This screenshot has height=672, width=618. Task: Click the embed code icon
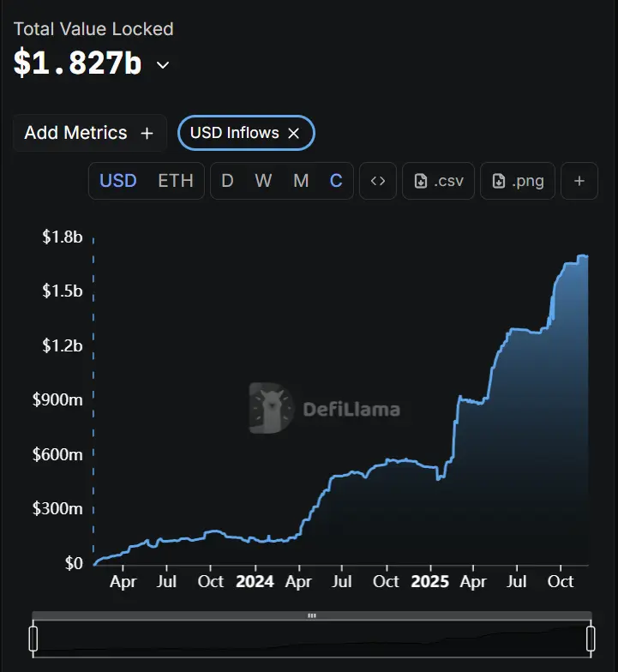(x=377, y=181)
